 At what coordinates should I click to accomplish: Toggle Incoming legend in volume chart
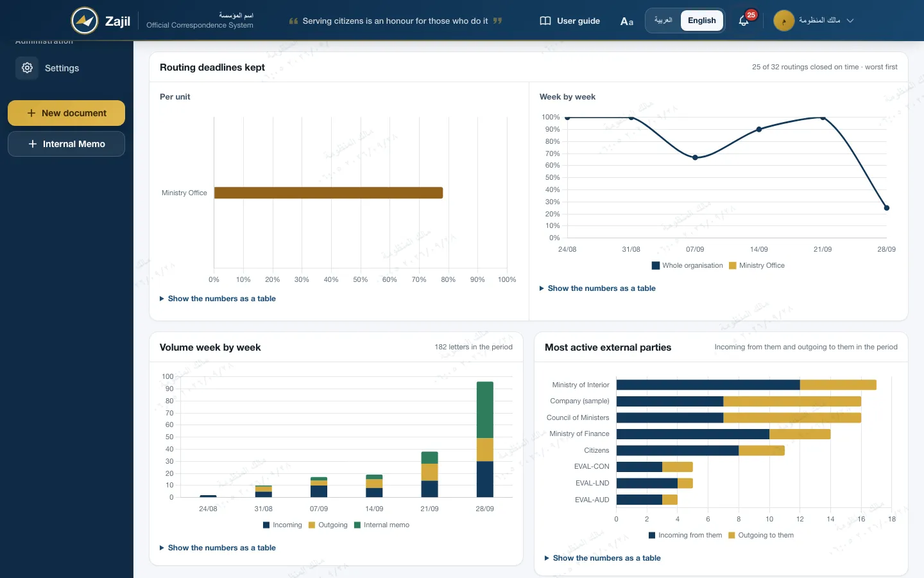click(x=282, y=525)
